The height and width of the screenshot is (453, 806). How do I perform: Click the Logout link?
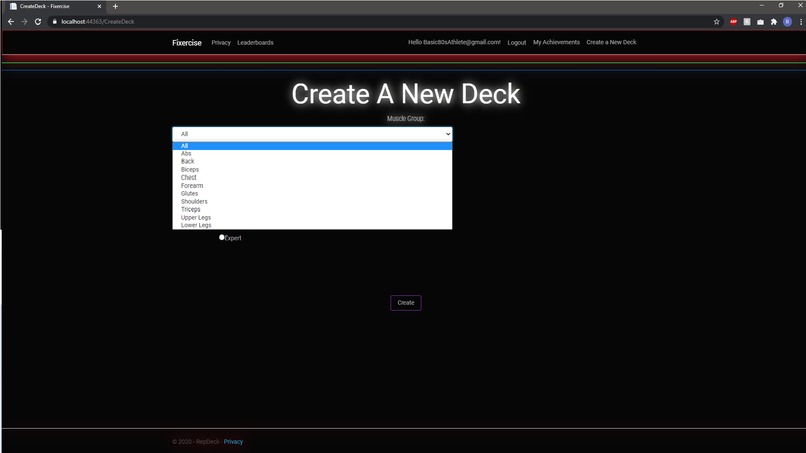tap(517, 43)
